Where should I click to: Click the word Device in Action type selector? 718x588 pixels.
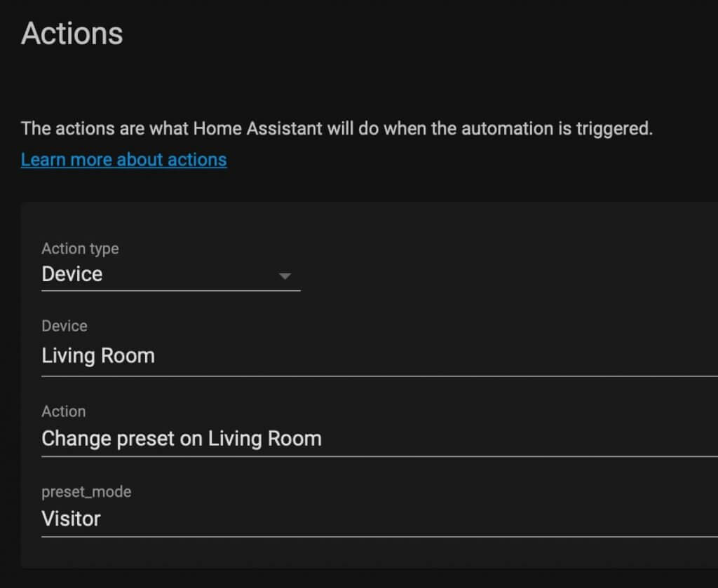(x=72, y=274)
